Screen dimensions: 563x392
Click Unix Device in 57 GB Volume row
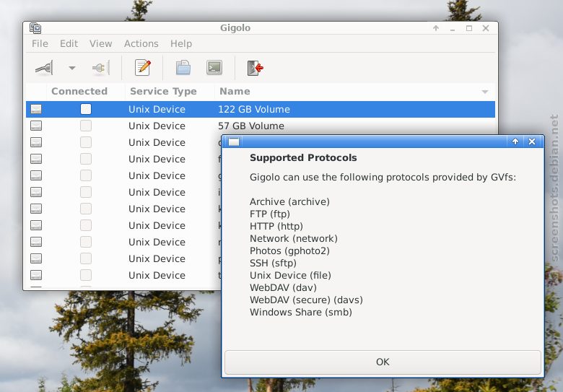pos(157,126)
